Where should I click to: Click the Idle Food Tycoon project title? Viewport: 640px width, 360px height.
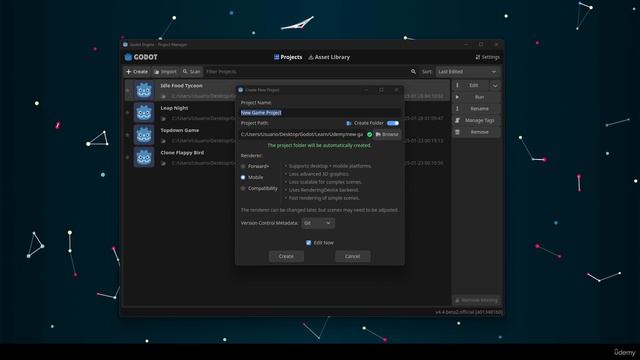[181, 86]
